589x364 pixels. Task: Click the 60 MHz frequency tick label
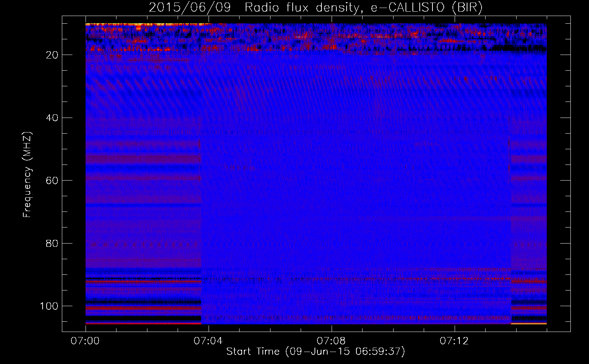(52, 181)
